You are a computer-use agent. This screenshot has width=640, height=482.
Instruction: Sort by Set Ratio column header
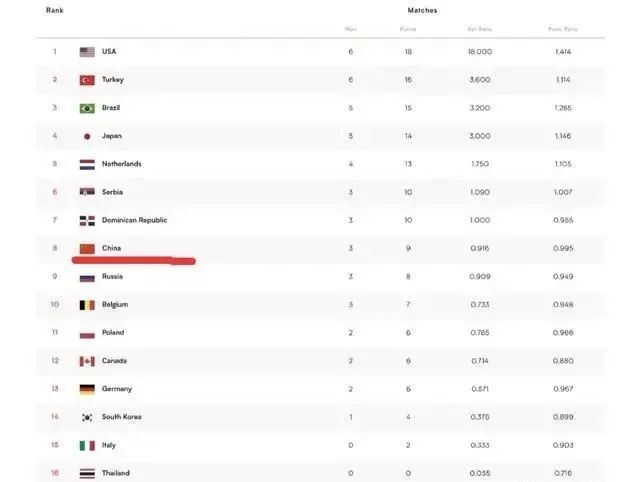click(x=480, y=29)
